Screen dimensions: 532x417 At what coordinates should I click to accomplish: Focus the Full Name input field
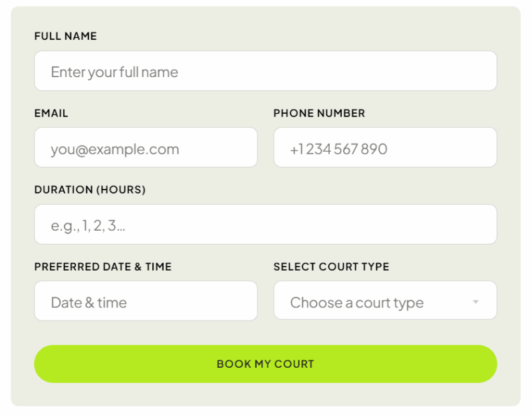265,71
